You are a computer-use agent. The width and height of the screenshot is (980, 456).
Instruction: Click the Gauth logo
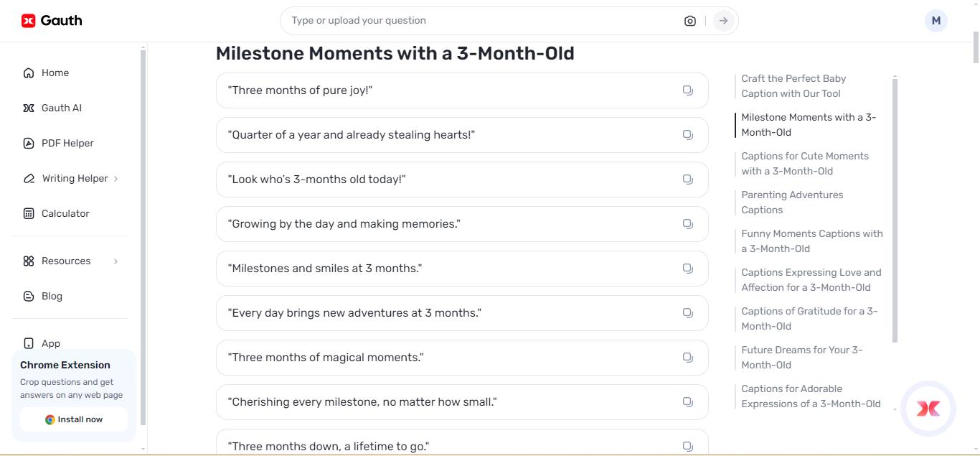[50, 20]
